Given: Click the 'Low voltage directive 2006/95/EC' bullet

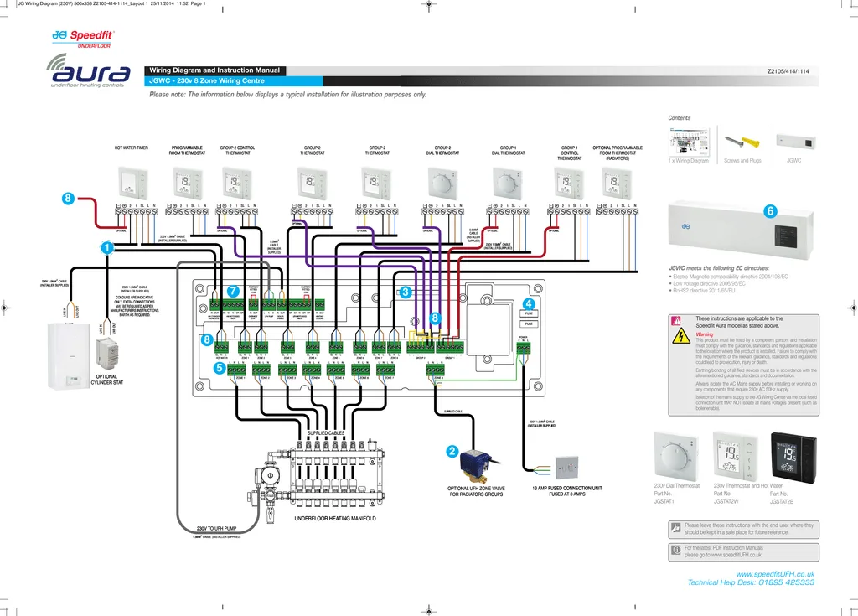Looking at the screenshot, I should [x=707, y=283].
